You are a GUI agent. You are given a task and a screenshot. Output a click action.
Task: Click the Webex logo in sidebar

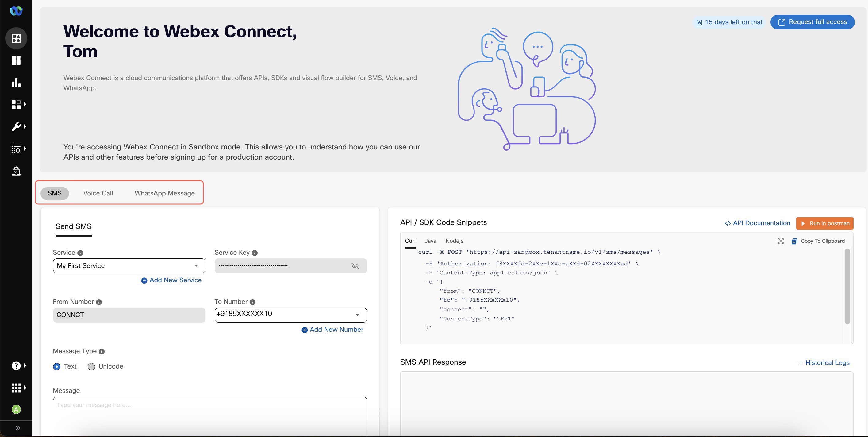16,11
